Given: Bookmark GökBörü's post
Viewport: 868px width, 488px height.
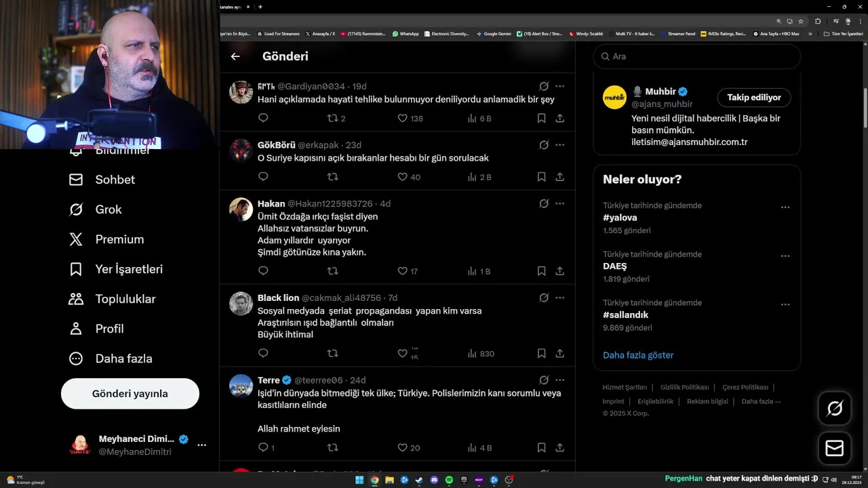Looking at the screenshot, I should [x=541, y=177].
